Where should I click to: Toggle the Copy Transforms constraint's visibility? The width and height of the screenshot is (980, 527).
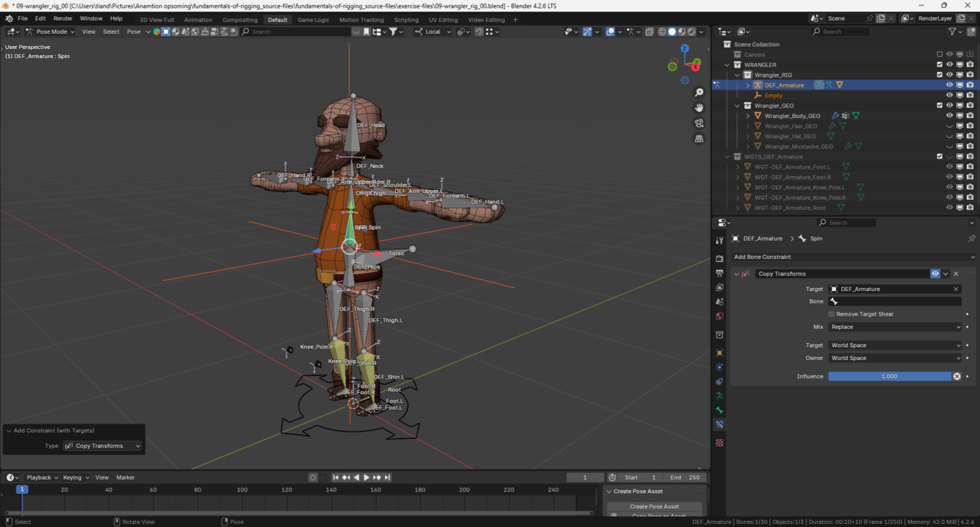pos(935,273)
